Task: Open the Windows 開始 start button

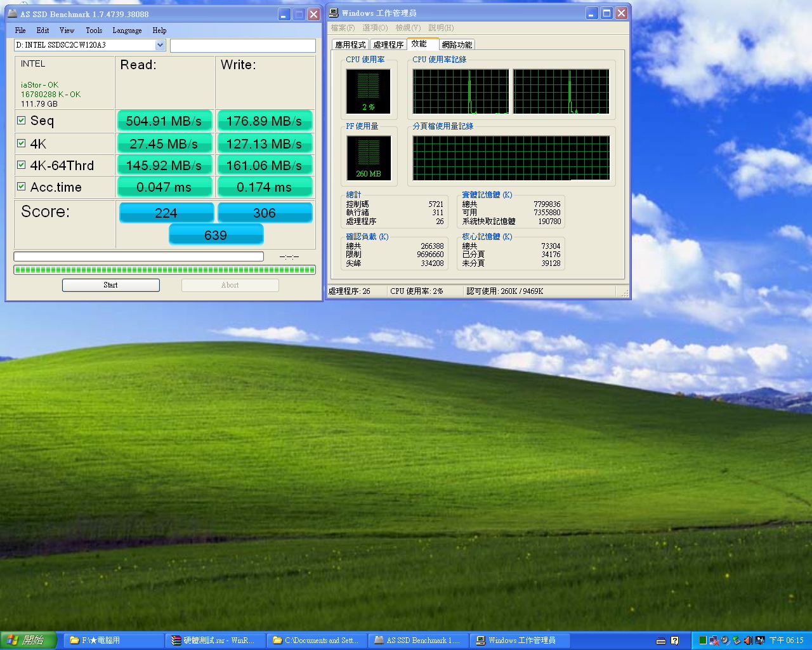Action: (29, 640)
